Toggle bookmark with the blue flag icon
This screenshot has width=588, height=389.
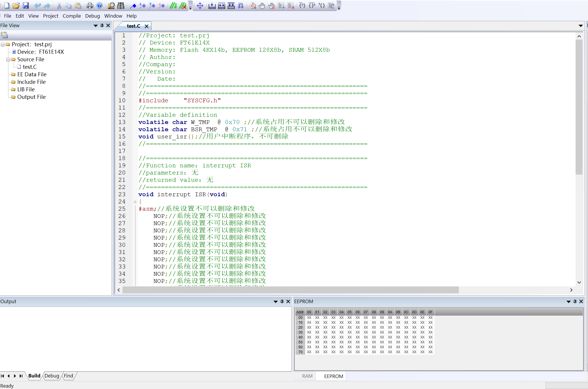pos(133,5)
